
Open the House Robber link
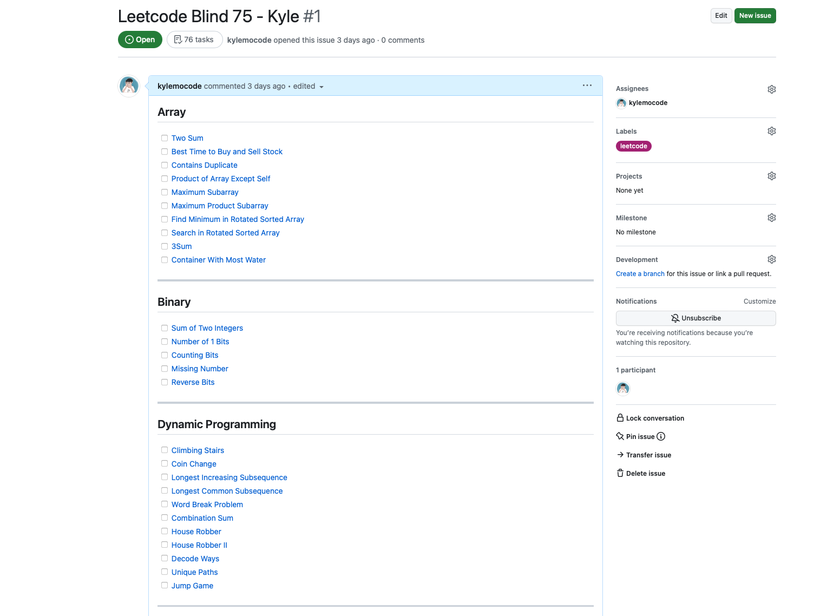point(196,532)
